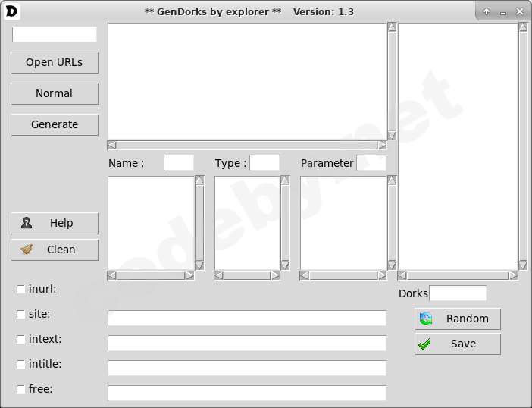Click Dorks list vertical scrollbar track

(x=523, y=146)
